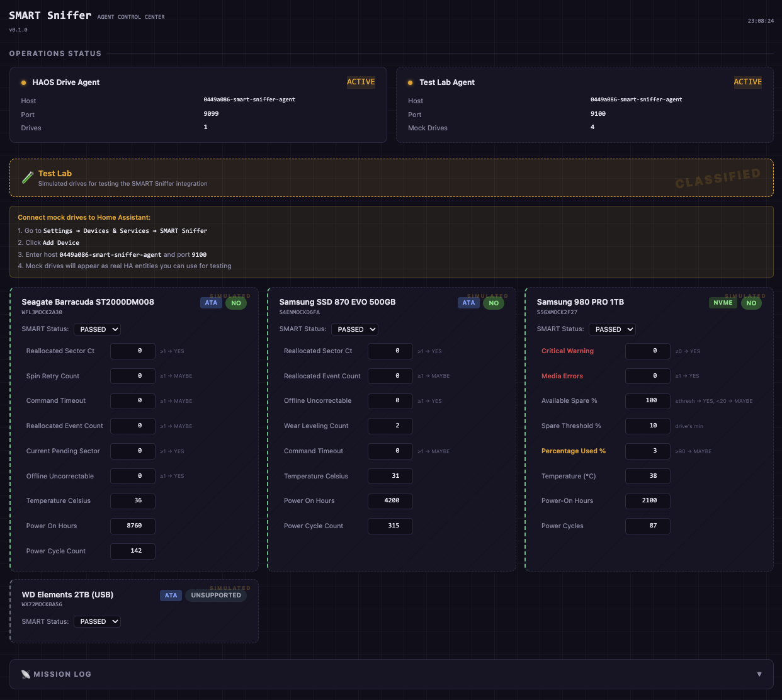This screenshot has height=700, width=782.
Task: Click the Test Lab banner heading
Action: pyautogui.click(x=55, y=174)
